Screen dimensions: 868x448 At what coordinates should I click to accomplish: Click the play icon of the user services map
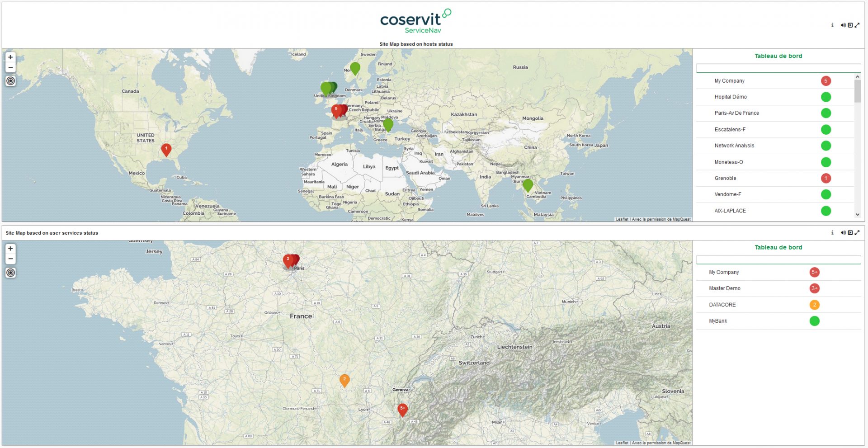(x=850, y=233)
